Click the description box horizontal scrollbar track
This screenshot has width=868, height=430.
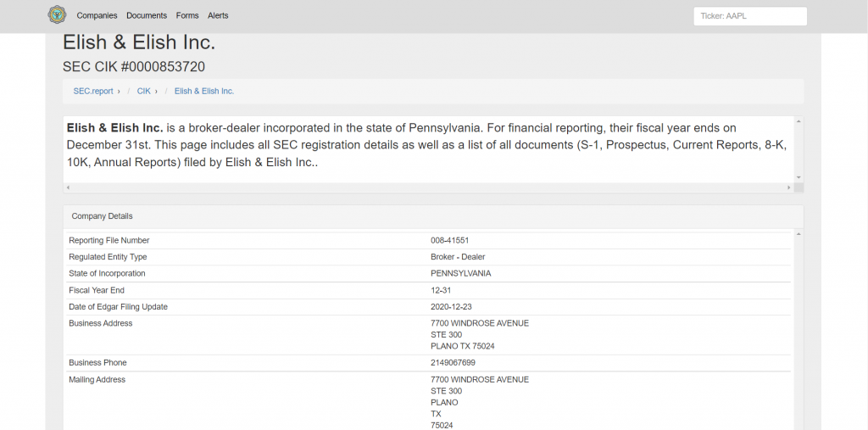coord(424,187)
